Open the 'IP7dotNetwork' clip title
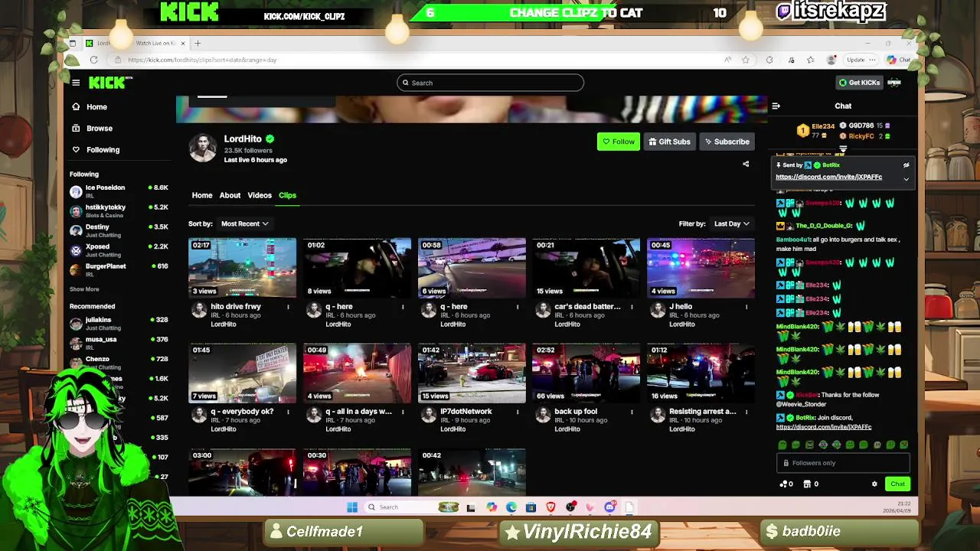980x551 pixels. (465, 412)
